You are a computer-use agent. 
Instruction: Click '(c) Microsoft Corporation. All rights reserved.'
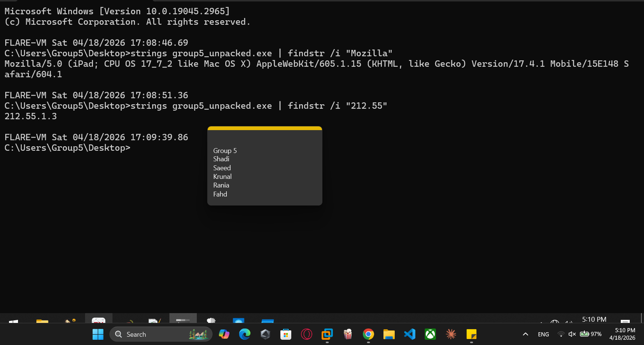click(127, 22)
